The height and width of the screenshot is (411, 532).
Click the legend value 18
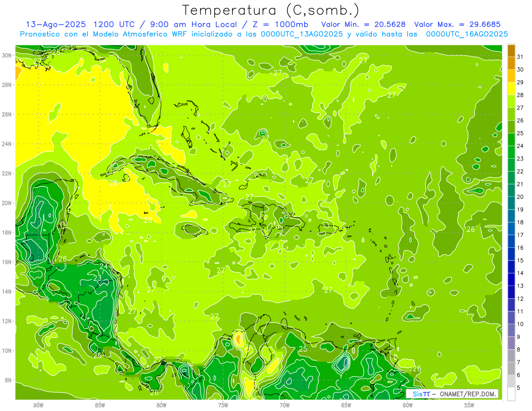coord(520,223)
